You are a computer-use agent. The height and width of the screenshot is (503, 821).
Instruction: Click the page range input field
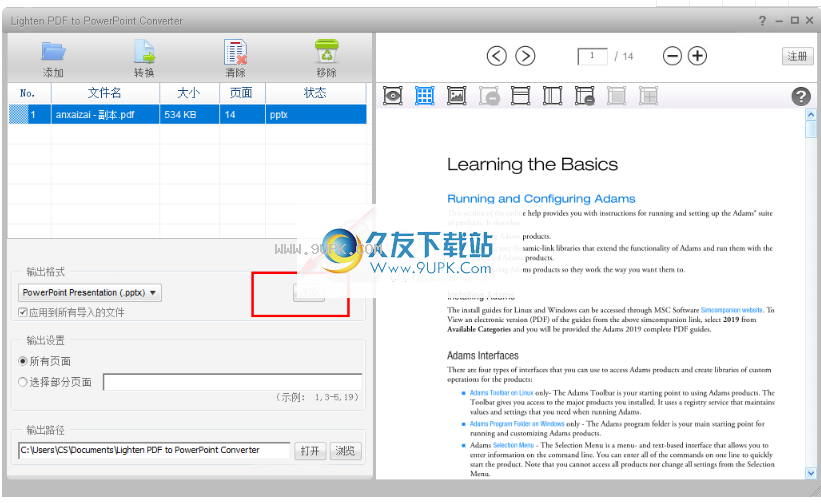click(x=232, y=382)
